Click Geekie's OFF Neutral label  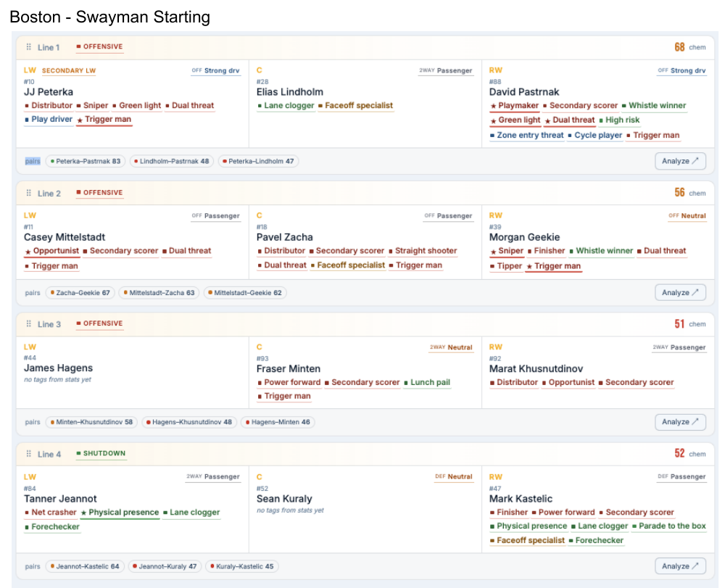(x=687, y=216)
